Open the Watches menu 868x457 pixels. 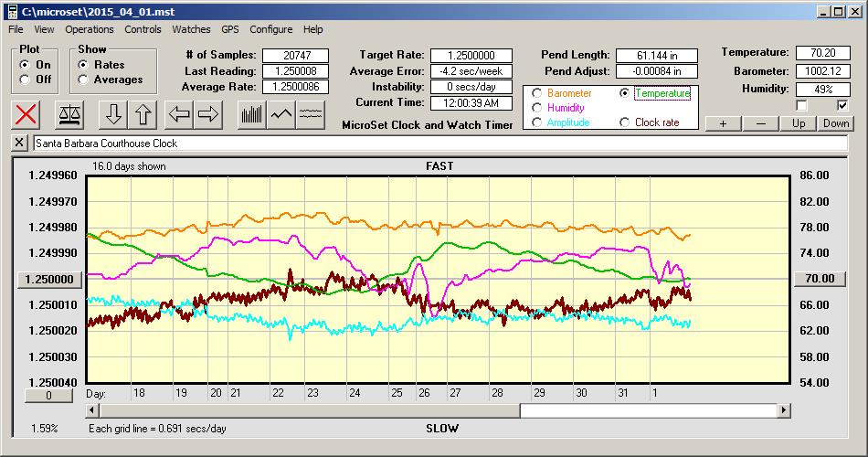point(191,29)
